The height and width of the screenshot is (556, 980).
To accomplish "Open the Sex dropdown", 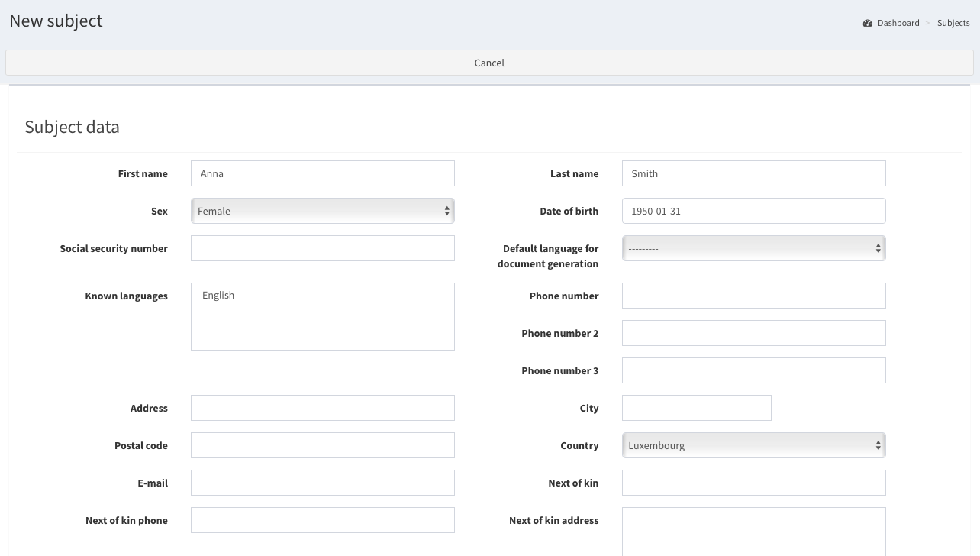I will click(x=322, y=211).
